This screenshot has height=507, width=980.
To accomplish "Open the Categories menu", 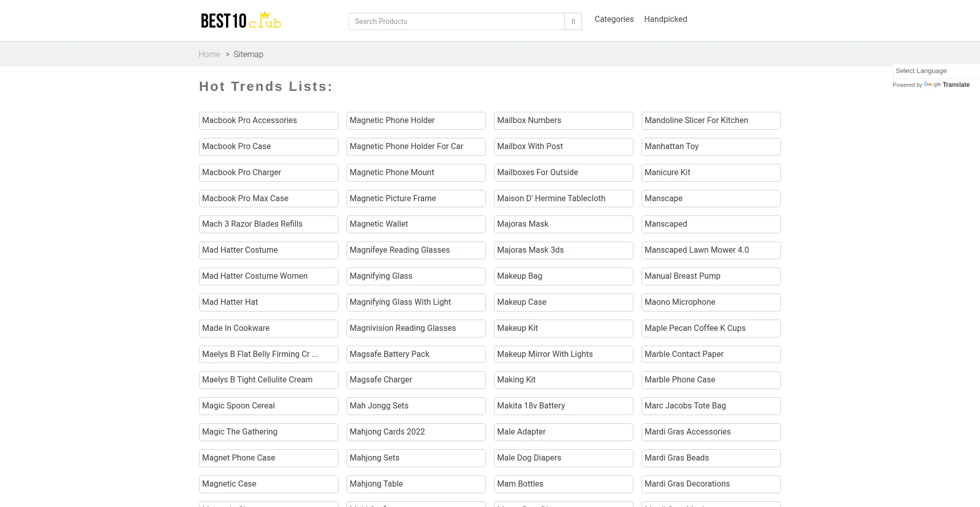I will (x=614, y=19).
